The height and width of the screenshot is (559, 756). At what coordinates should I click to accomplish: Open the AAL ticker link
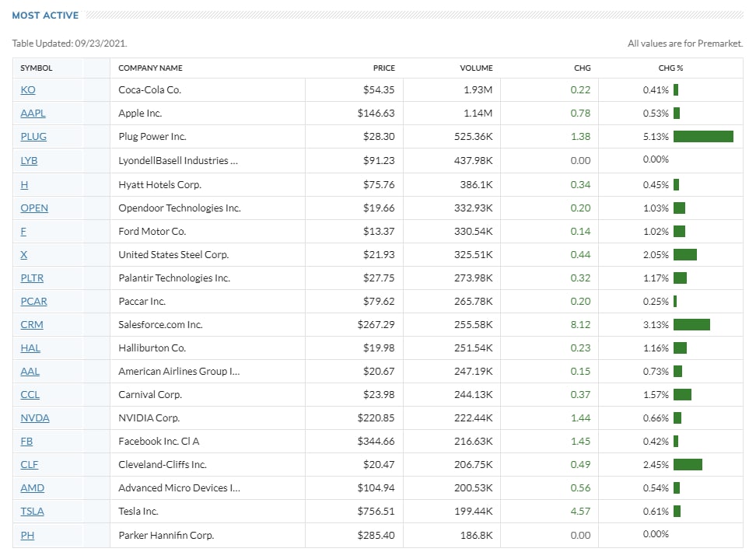30,371
